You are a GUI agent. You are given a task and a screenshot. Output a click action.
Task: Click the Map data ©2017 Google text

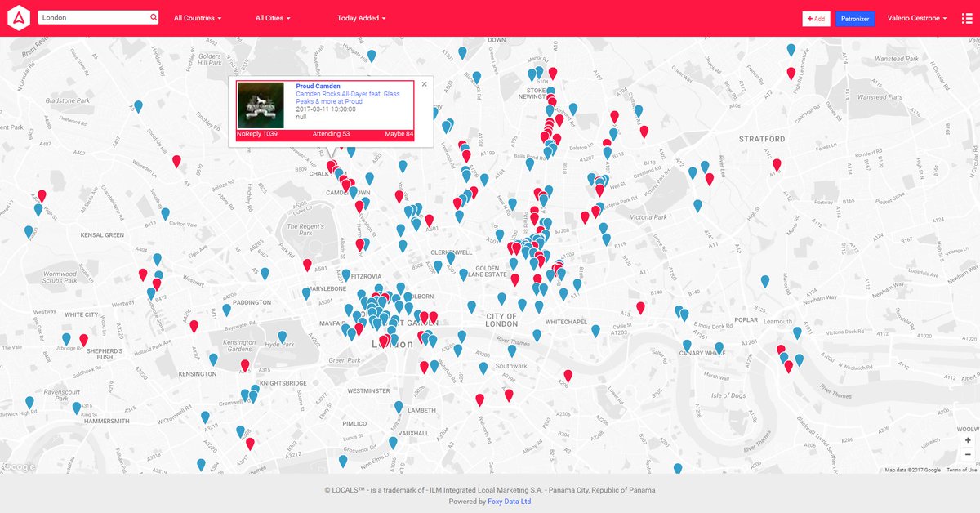pyautogui.click(x=912, y=470)
